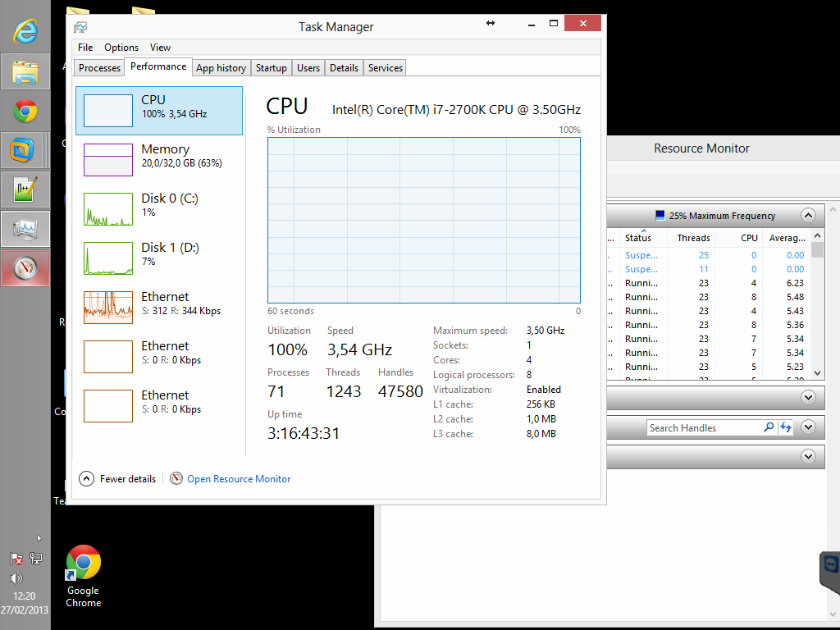This screenshot has width=840, height=630.
Task: Open File Explorer from the taskbar
Action: 25,72
